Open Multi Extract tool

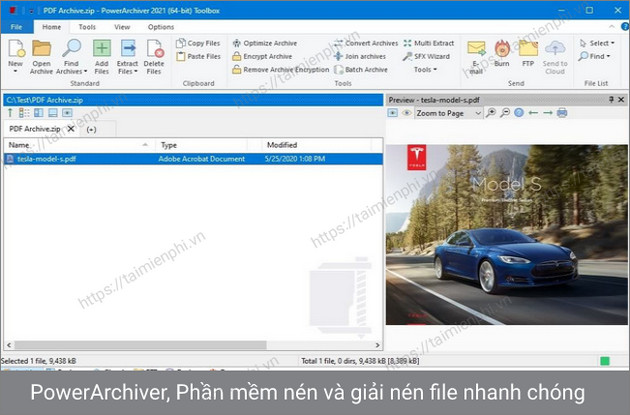[x=429, y=43]
